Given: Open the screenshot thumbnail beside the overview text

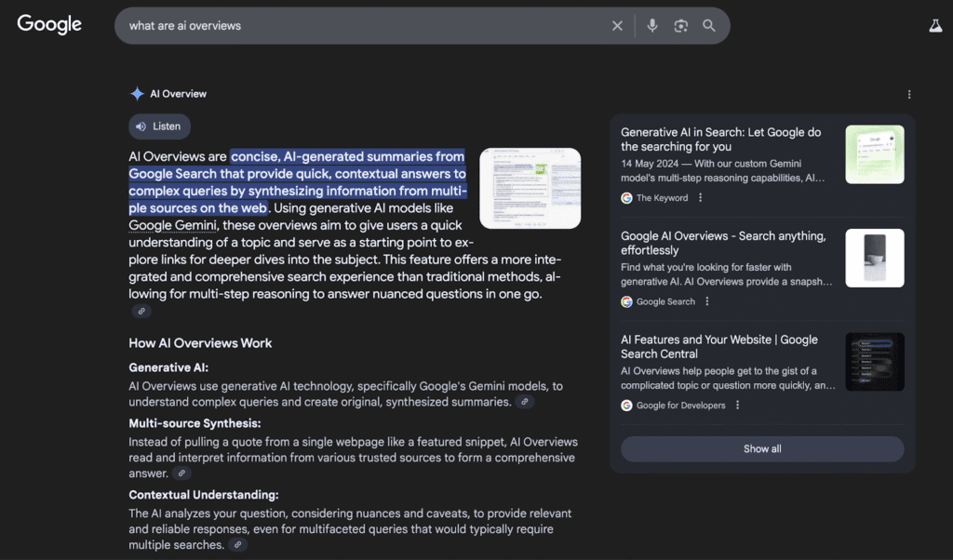Looking at the screenshot, I should [530, 188].
